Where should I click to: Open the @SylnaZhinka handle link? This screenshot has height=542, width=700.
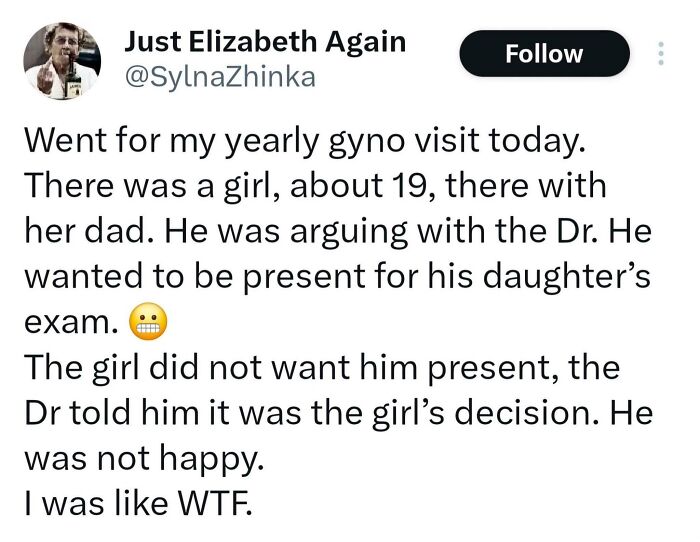[219, 76]
